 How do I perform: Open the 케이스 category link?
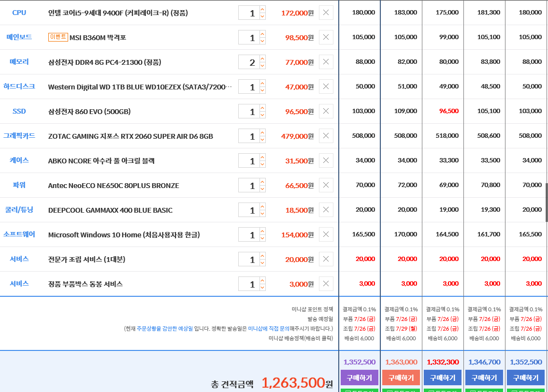click(x=19, y=160)
